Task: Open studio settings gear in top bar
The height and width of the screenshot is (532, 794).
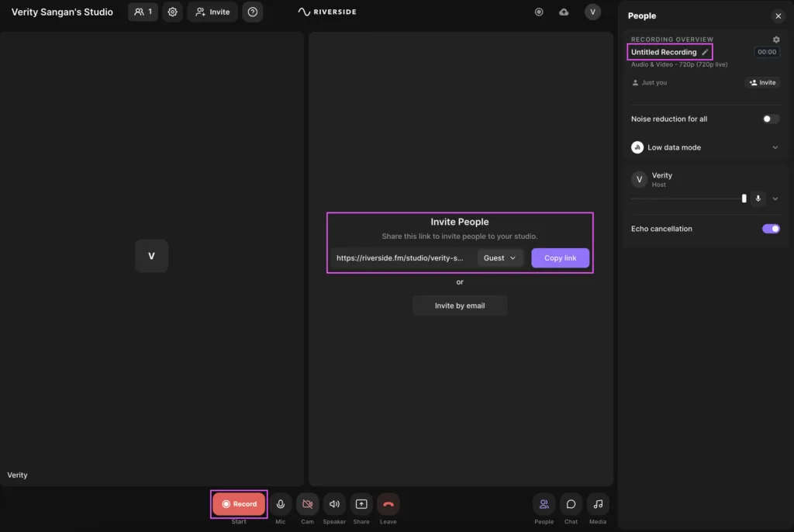Action: [x=172, y=12]
